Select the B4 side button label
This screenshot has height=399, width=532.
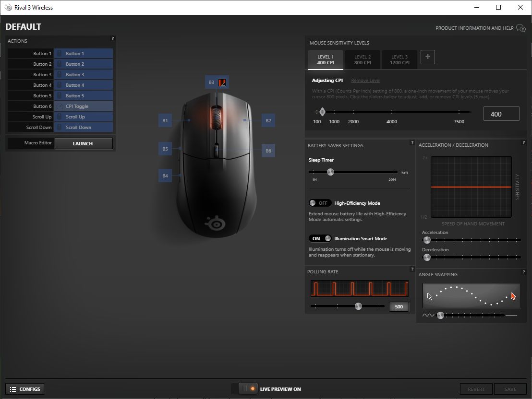point(165,176)
